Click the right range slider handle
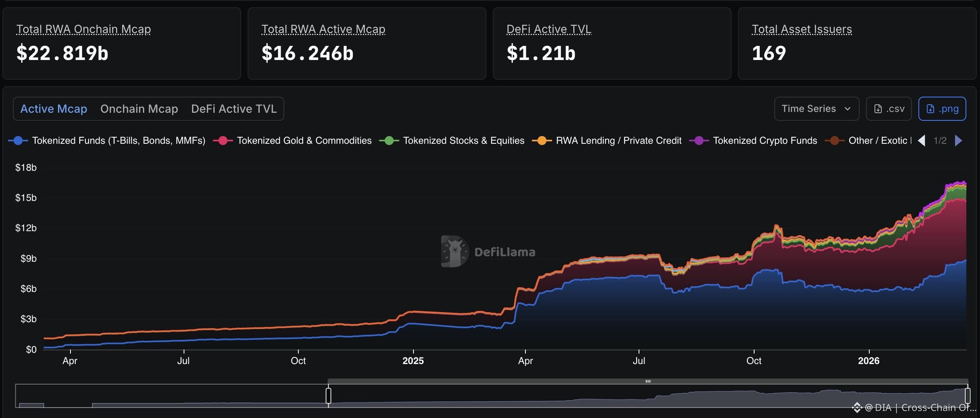This screenshot has width=980, height=418. click(x=968, y=395)
